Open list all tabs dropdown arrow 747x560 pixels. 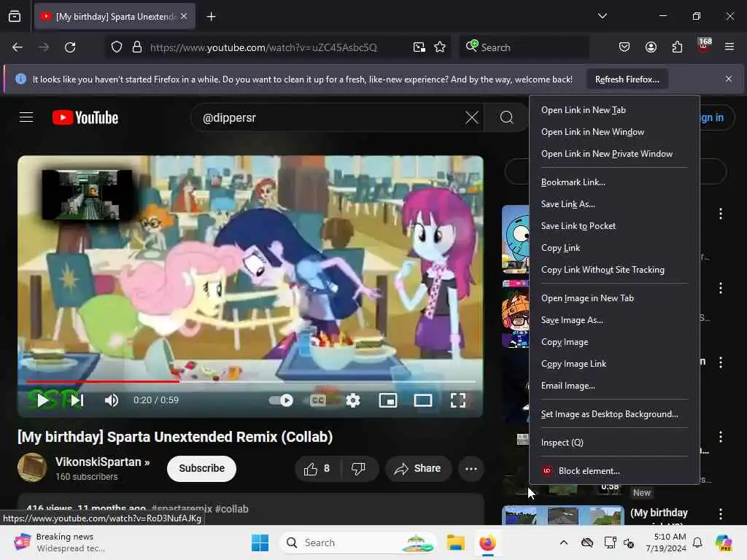pos(602,16)
